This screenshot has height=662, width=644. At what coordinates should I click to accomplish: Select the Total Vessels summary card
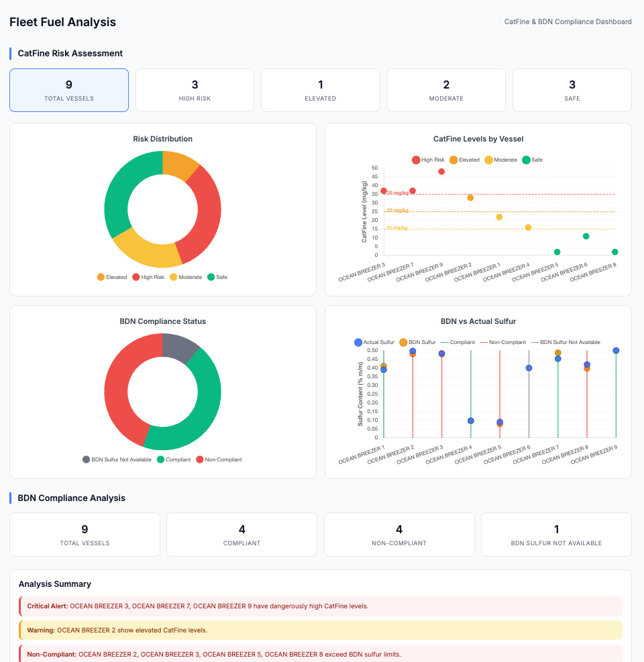[x=68, y=90]
